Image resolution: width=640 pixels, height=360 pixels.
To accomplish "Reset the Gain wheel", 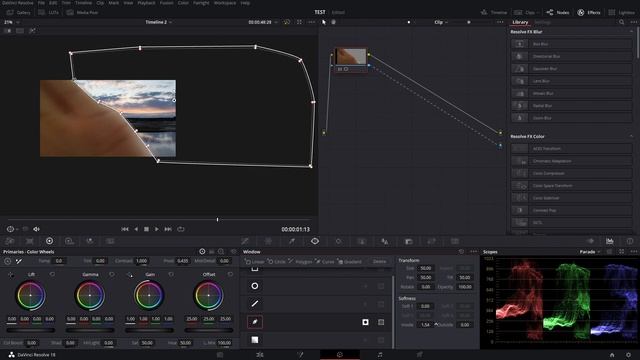I will click(171, 274).
